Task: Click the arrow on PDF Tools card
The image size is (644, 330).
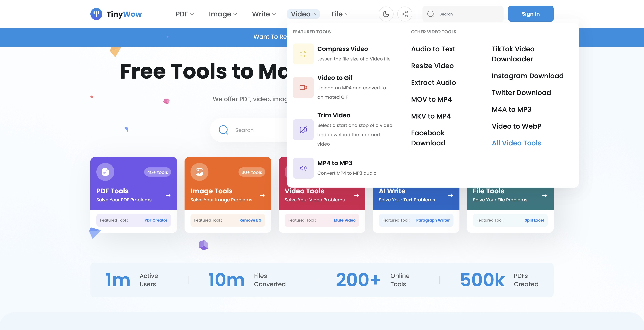Action: 168,195
